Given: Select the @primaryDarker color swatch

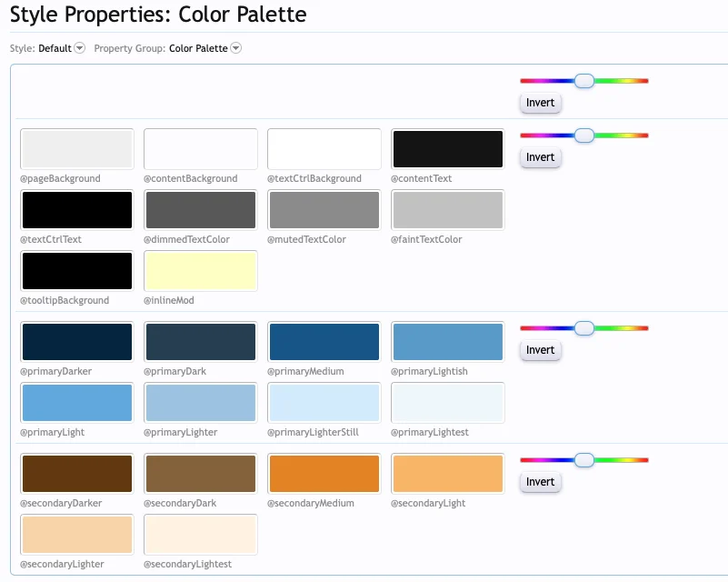Looking at the screenshot, I should tap(76, 341).
